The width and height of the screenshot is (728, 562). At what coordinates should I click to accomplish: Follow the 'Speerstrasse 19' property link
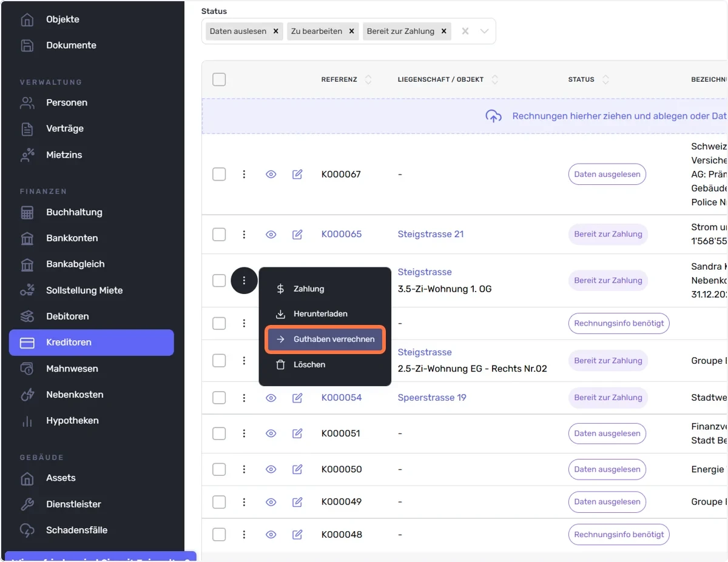(432, 398)
